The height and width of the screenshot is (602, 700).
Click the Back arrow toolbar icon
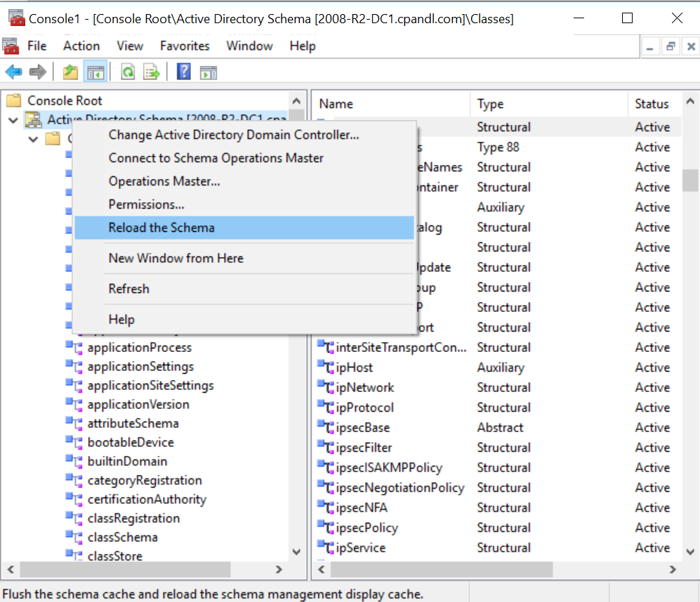click(14, 72)
